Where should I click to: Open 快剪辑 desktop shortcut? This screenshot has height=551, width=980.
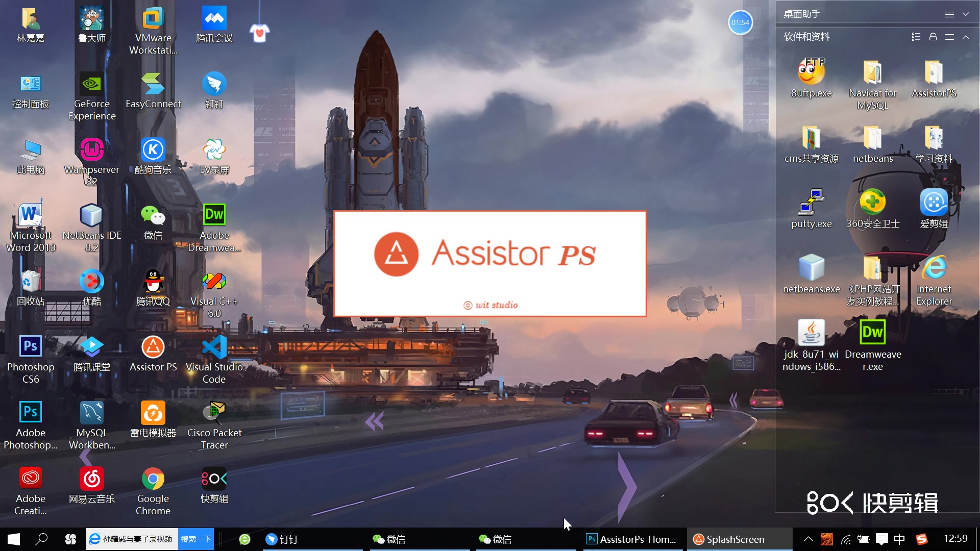tap(214, 485)
